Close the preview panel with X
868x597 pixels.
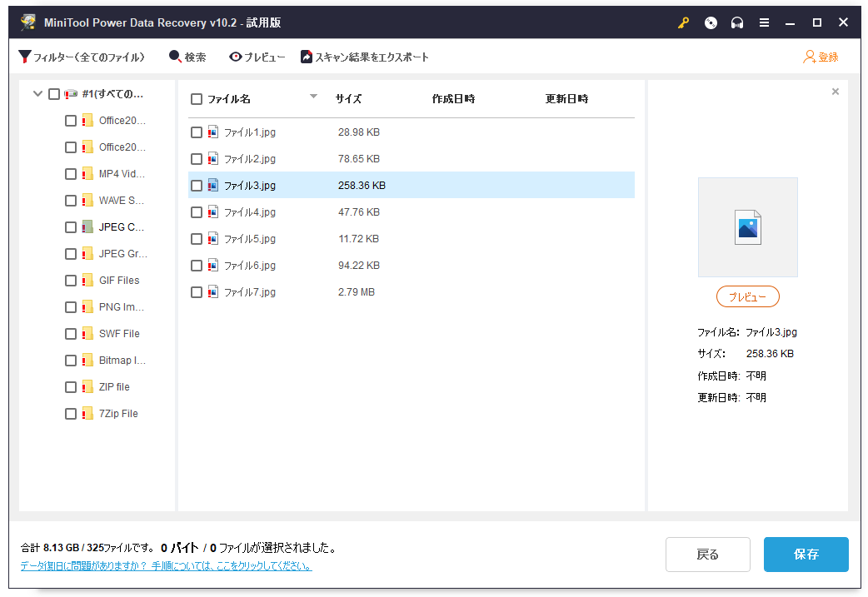[x=836, y=92]
